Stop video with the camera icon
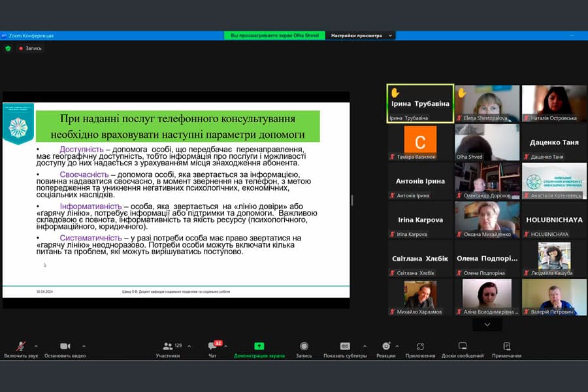The image size is (588, 392). point(65,346)
